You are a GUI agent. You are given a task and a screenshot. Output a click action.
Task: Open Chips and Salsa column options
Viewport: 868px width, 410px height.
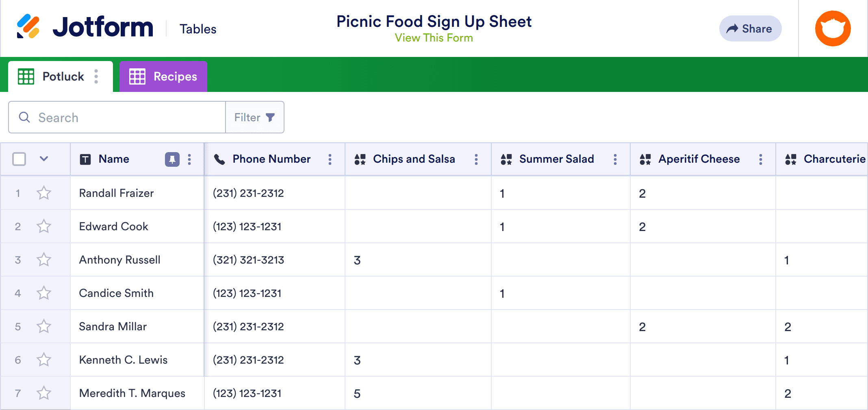click(x=476, y=159)
